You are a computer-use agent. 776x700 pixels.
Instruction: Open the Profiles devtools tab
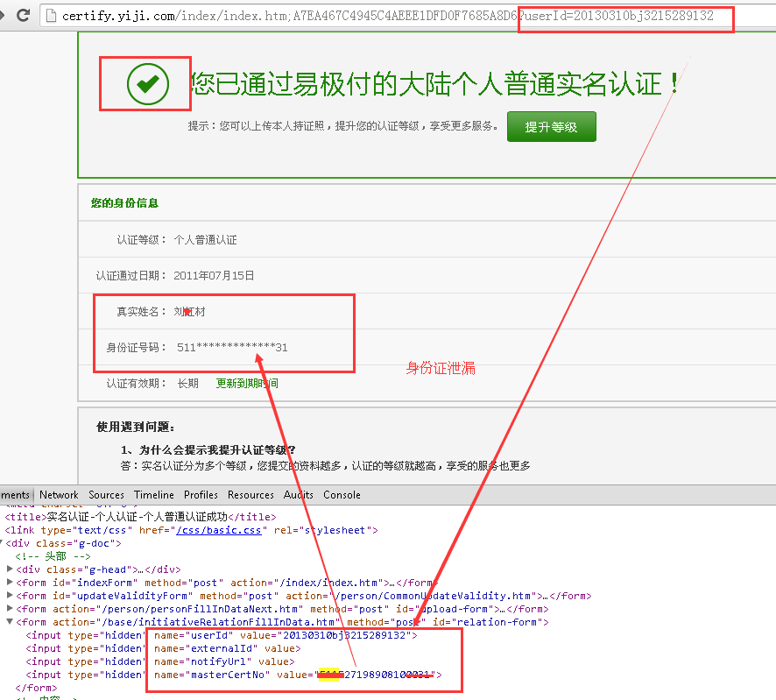(201, 494)
